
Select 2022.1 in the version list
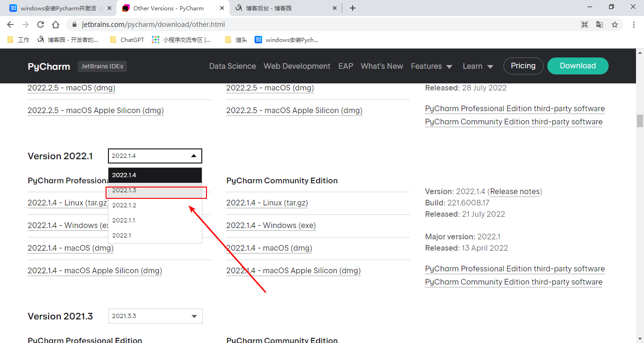155,236
